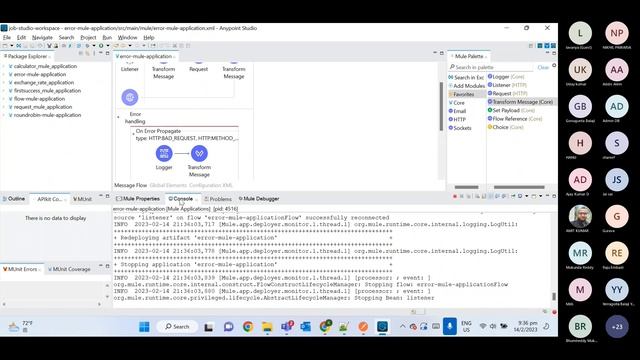The height and width of the screenshot is (360, 640).
Task: Open the Window menu
Action: (127, 37)
